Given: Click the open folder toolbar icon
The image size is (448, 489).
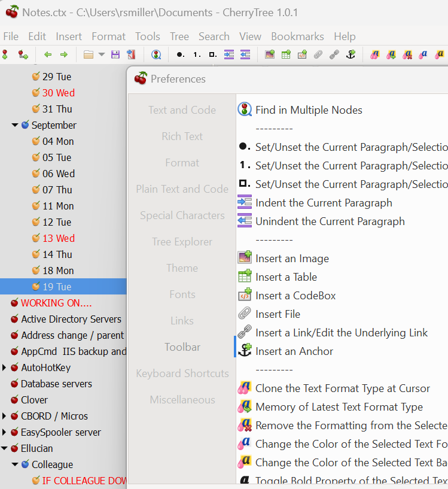Looking at the screenshot, I should (x=89, y=54).
